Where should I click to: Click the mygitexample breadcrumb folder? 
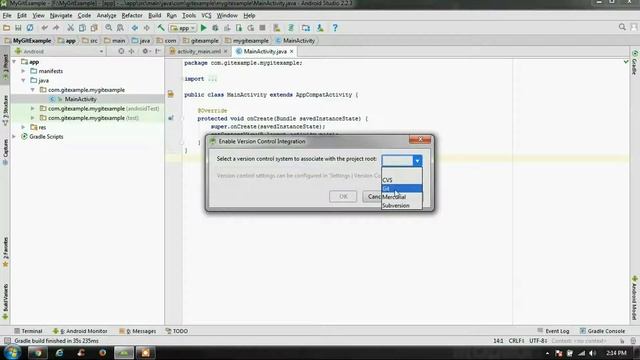(x=247, y=40)
